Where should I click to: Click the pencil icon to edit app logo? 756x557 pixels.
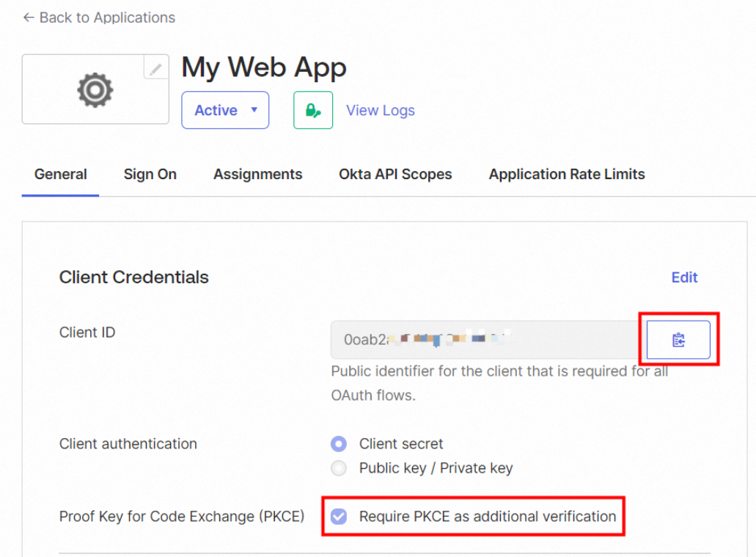155,68
